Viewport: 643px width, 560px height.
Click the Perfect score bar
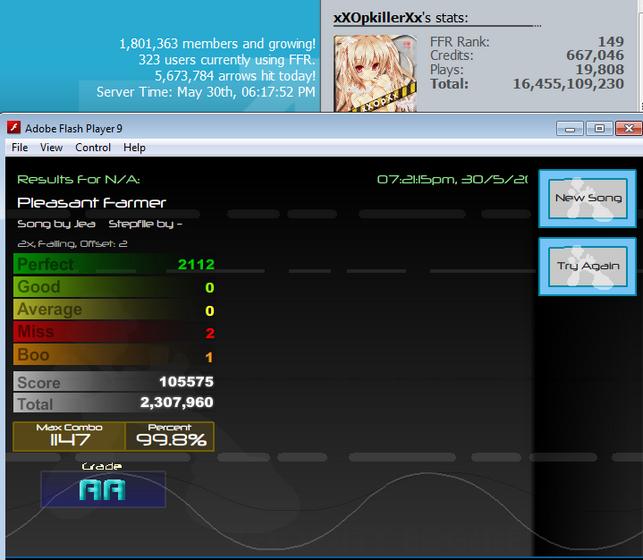[x=114, y=264]
